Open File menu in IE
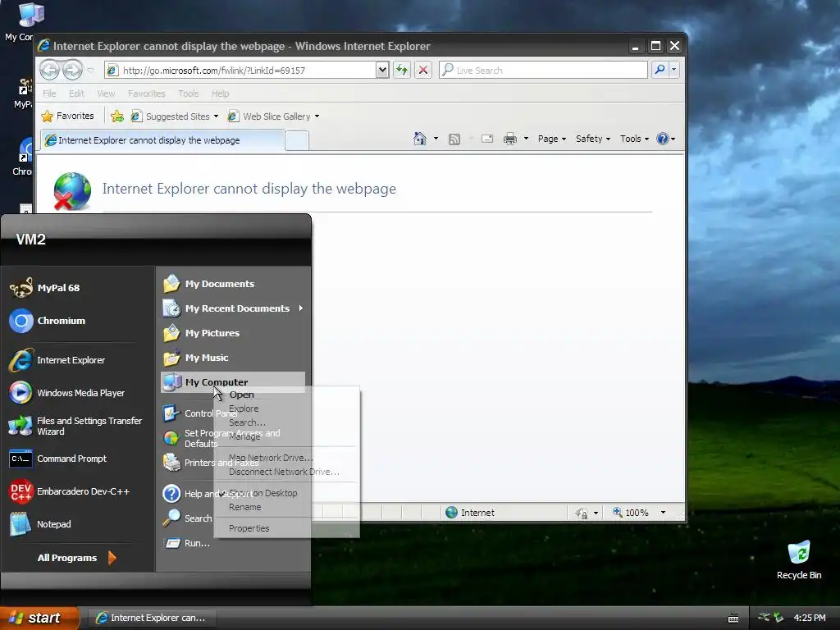840x630 pixels. tap(49, 94)
